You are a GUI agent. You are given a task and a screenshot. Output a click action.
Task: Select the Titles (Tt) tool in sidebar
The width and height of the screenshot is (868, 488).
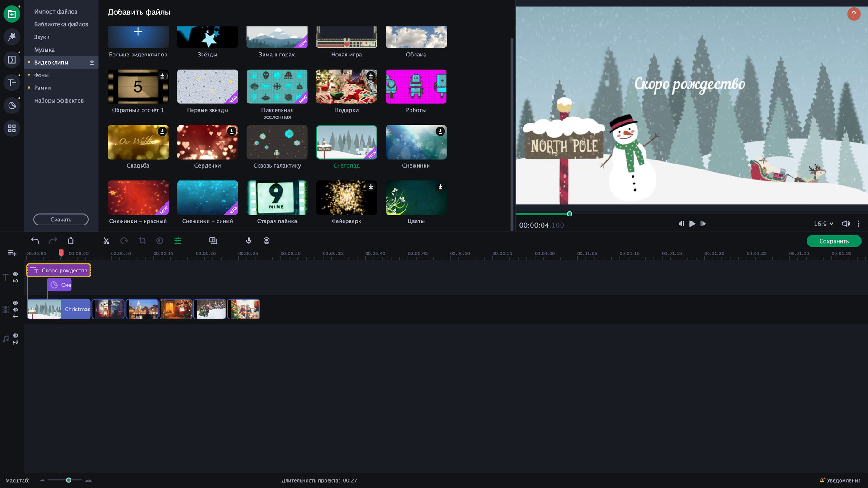click(x=12, y=83)
